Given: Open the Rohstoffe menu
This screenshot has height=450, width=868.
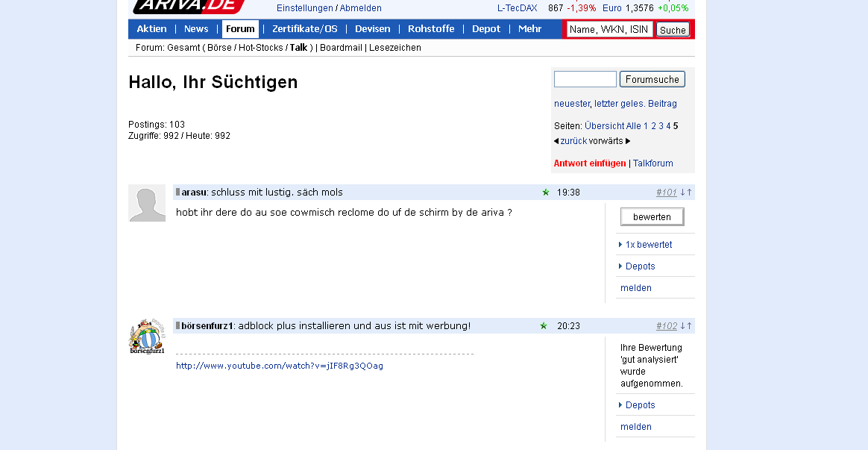Looking at the screenshot, I should (431, 29).
